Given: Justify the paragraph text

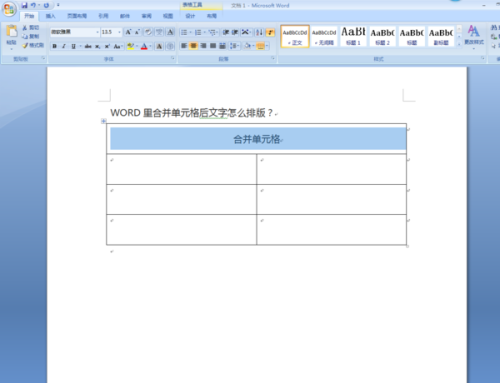Looking at the screenshot, I should coord(213,46).
